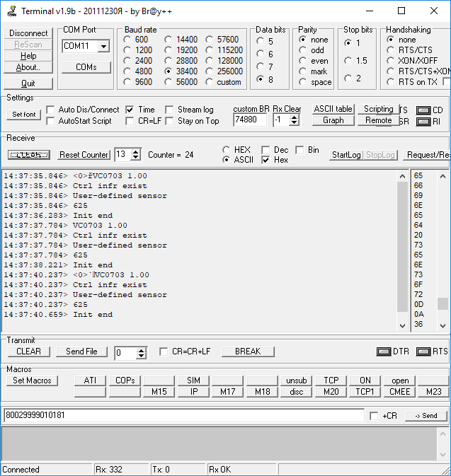The width and height of the screenshot is (451, 476).
Task: Uncheck the Time checkbox
Action: (130, 110)
